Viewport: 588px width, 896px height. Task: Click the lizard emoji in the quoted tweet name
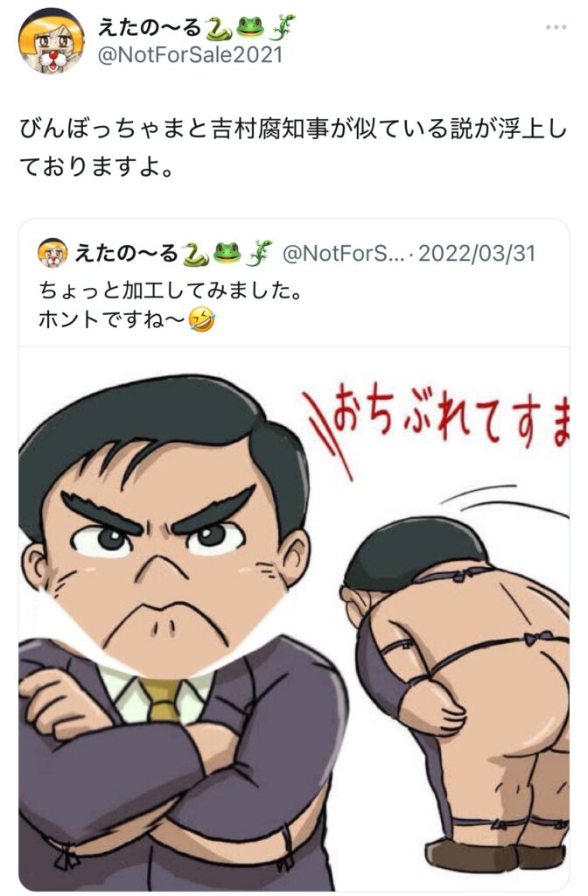click(x=258, y=253)
